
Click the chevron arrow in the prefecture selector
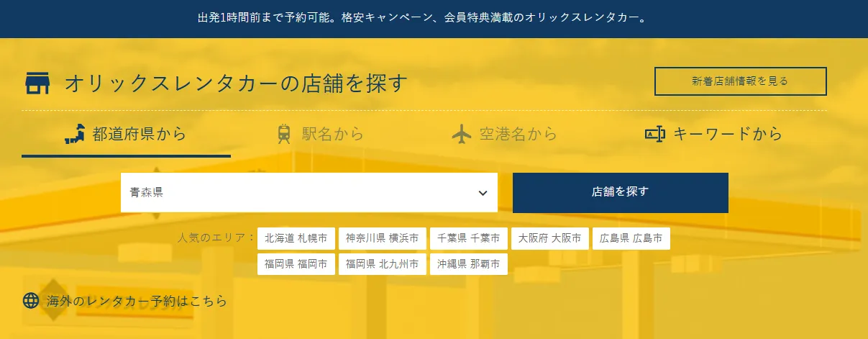(x=483, y=193)
